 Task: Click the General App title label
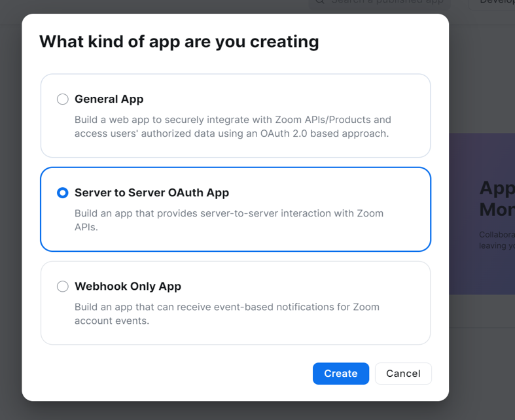tap(109, 99)
